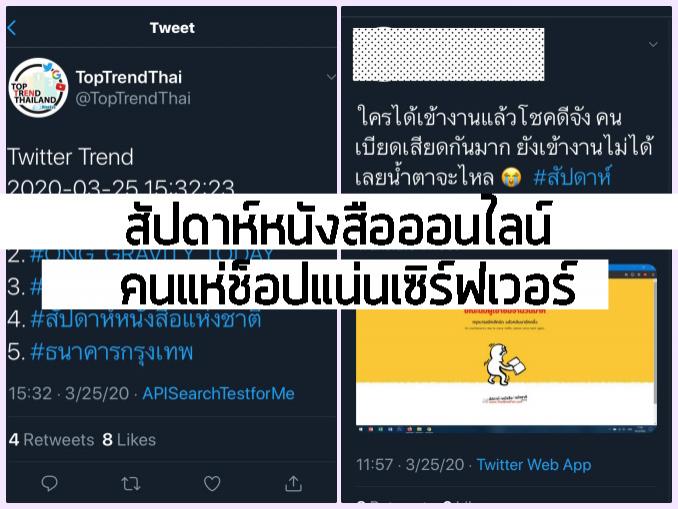The image size is (678, 509).
Task: Open the @TopTrendThai handle
Action: point(133,99)
